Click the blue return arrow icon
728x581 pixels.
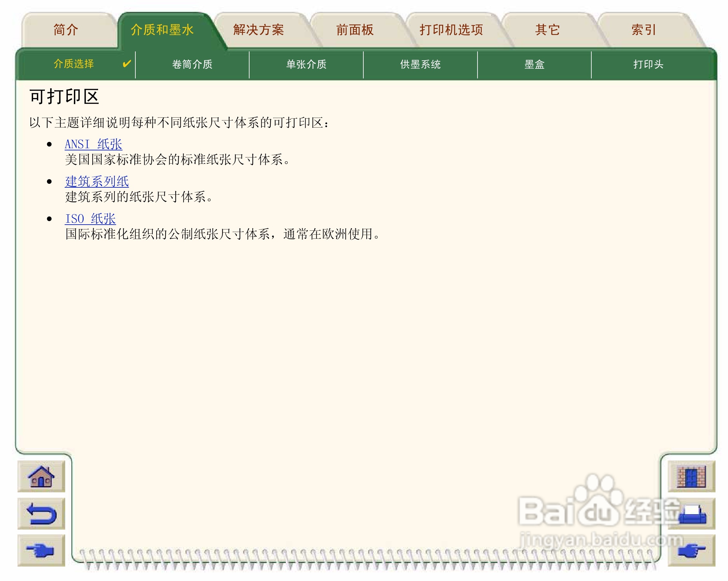pyautogui.click(x=41, y=514)
